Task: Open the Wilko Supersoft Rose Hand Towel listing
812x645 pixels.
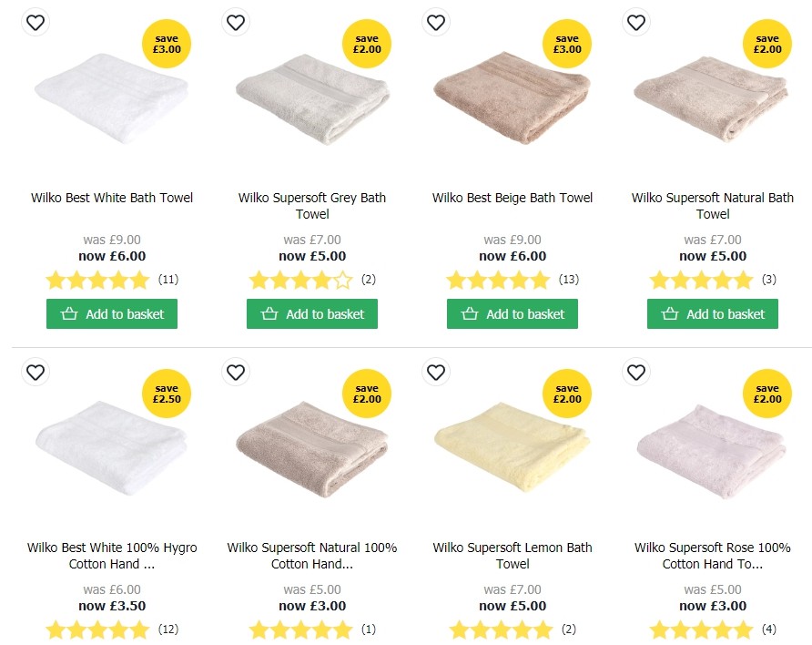Action: (713, 556)
